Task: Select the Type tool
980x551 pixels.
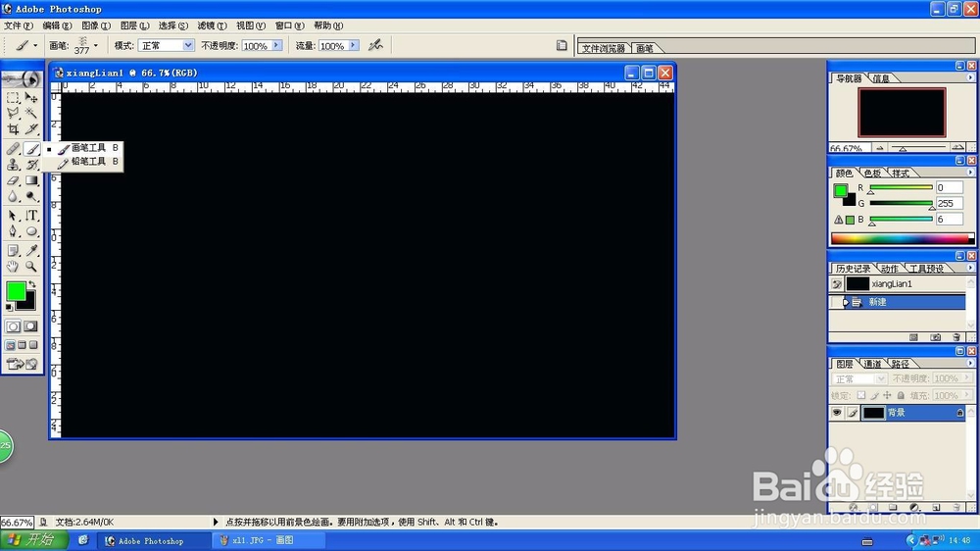Action: (x=31, y=215)
